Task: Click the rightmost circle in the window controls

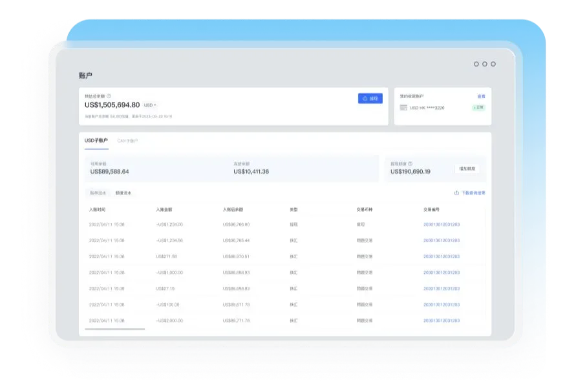Action: click(493, 64)
